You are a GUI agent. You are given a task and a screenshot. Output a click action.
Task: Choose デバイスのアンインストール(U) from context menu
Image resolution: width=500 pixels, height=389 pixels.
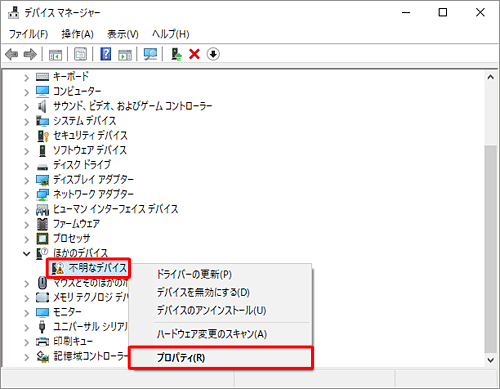click(x=220, y=310)
